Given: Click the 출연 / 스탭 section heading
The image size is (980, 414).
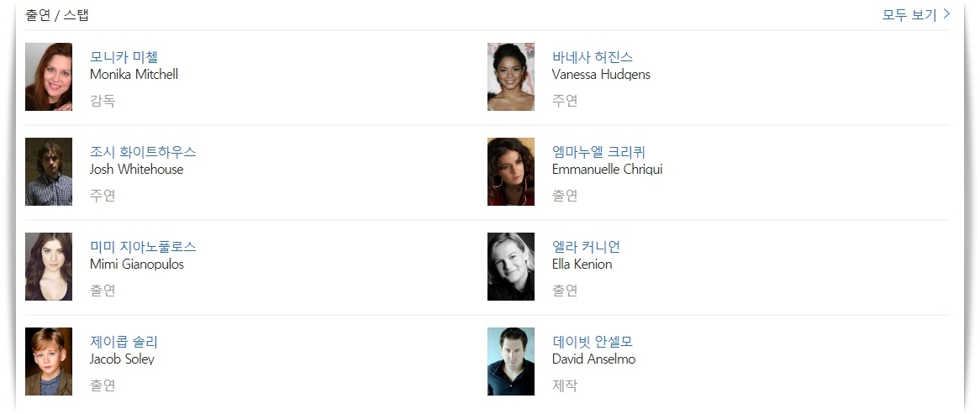Looking at the screenshot, I should pos(57,15).
